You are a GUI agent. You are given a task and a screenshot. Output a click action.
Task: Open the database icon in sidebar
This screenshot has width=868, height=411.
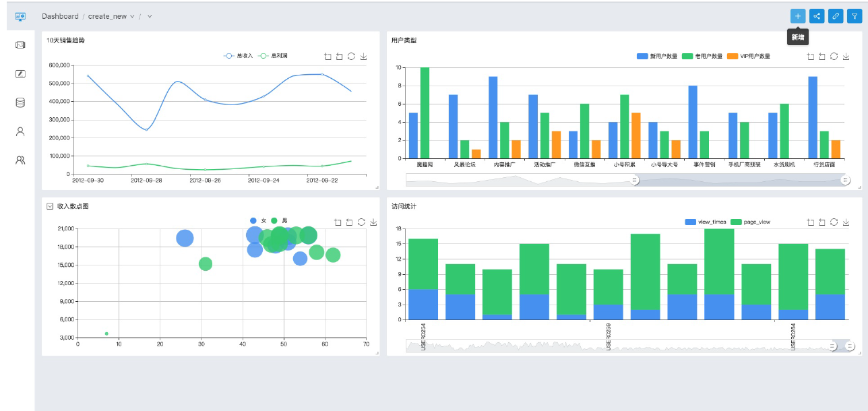click(20, 102)
